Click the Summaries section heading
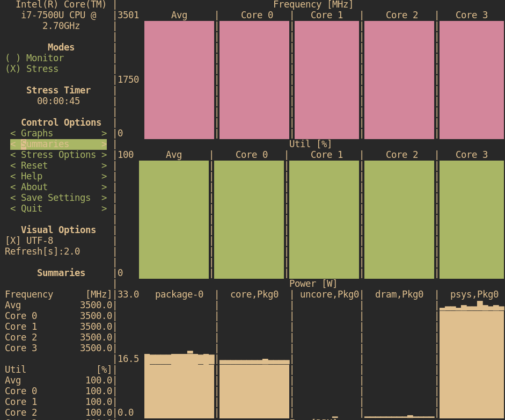This screenshot has width=505, height=420. pos(61,273)
